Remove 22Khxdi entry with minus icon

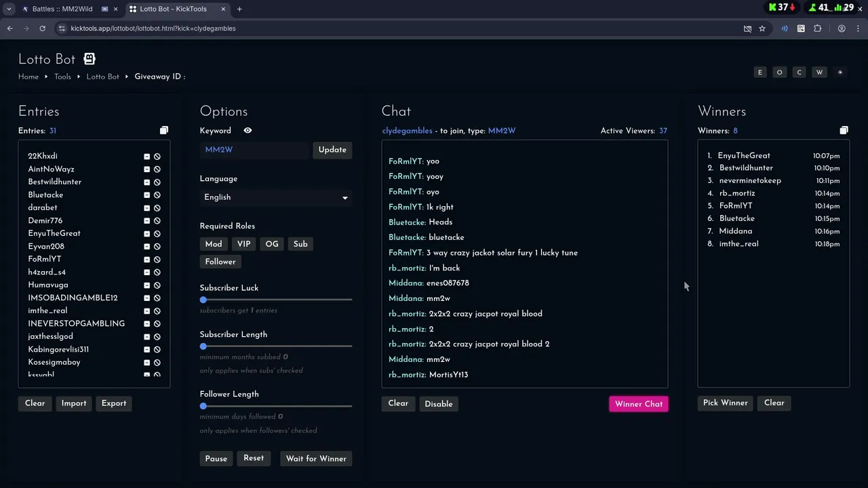tap(146, 157)
